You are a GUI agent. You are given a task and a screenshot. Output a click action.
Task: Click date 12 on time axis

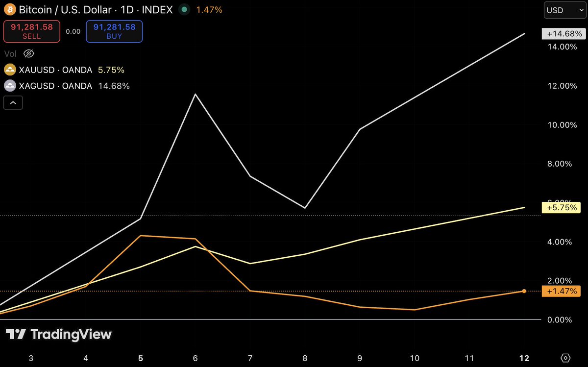524,358
